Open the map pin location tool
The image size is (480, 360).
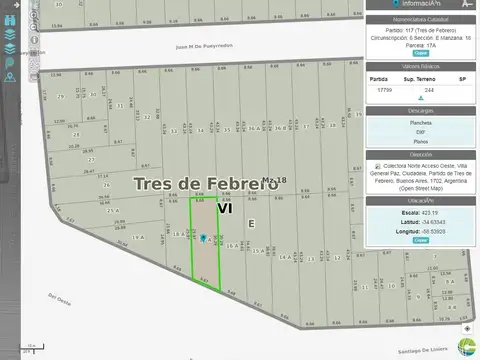point(10,77)
